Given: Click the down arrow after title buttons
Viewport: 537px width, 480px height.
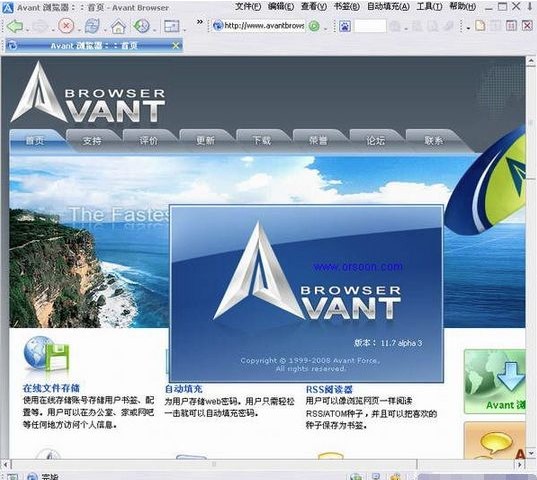Looking at the screenshot, I should (x=530, y=7).
